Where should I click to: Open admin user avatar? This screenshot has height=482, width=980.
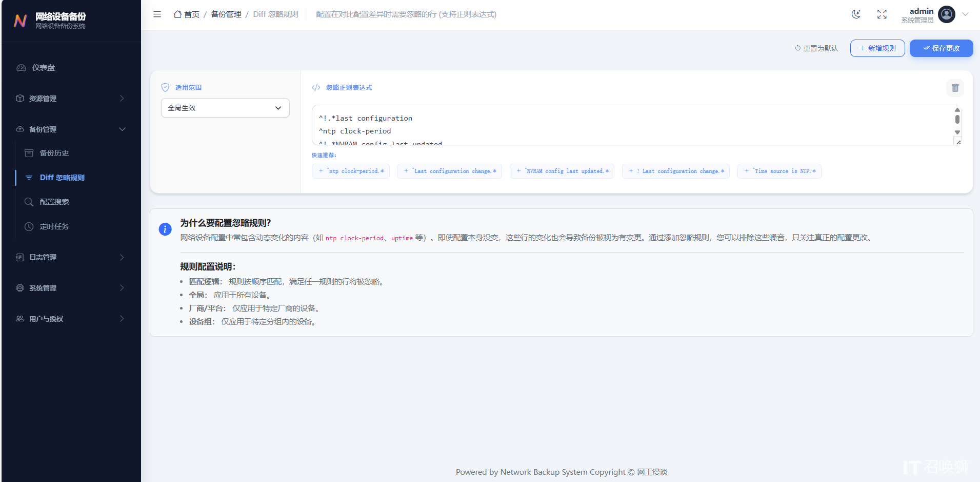[x=947, y=14]
